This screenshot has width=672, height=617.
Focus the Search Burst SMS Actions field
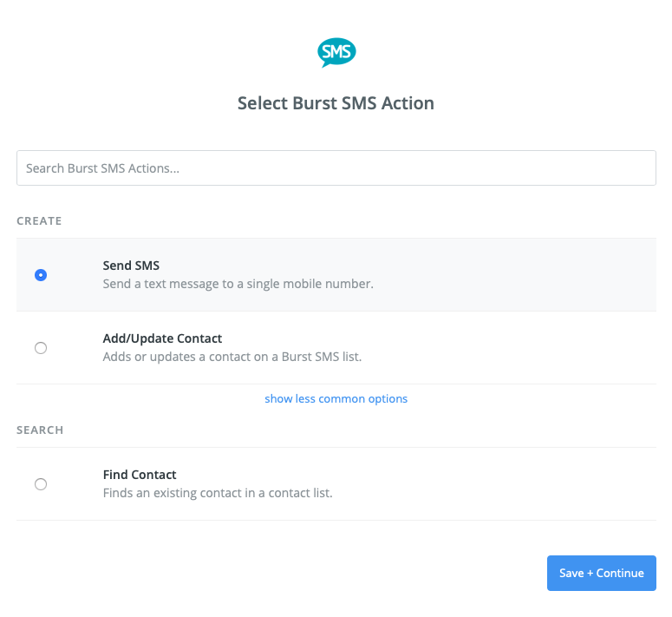pyautogui.click(x=336, y=168)
